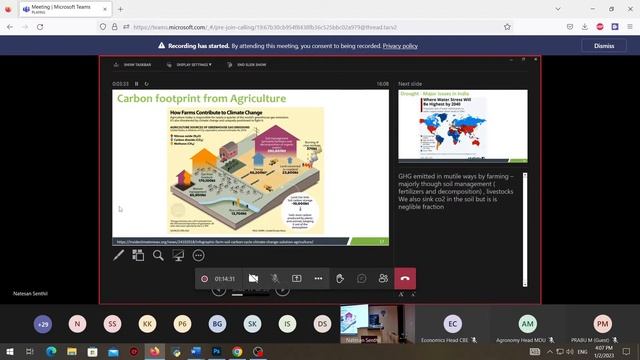Screen dimensions: 640x360
Task: Click the address bar URL
Action: [265, 27]
